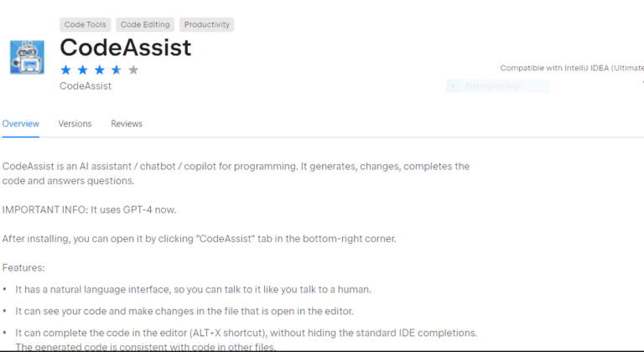Click the third blue rating star
Viewport: 644px width, 352px height.
pyautogui.click(x=100, y=70)
